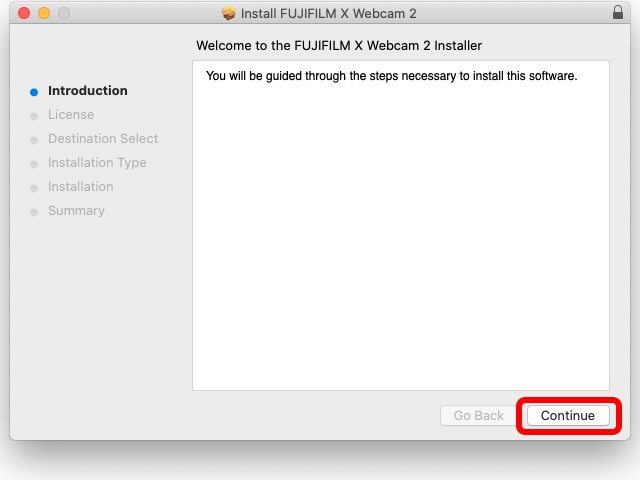Click the blue bullet next to Introduction
The width and height of the screenshot is (640, 480).
34,92
